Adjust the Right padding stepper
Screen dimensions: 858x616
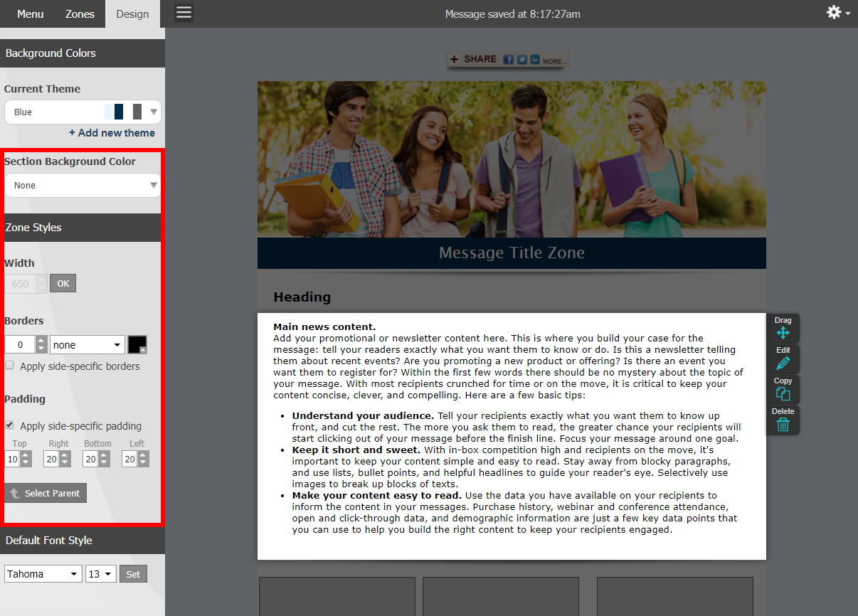65,460
